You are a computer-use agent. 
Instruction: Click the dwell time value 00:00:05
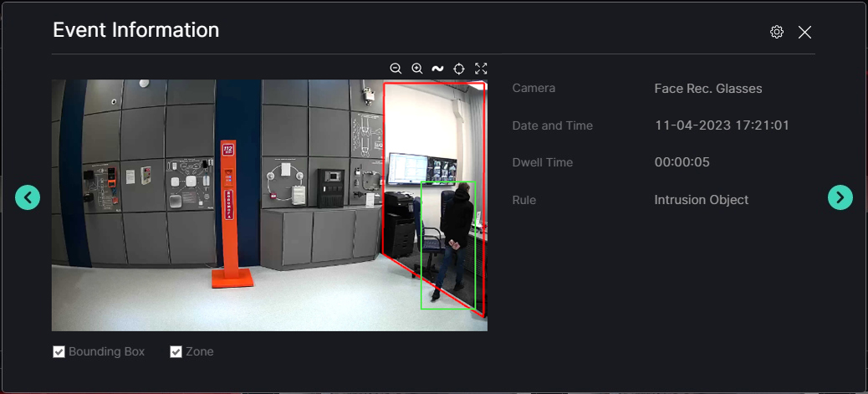click(682, 162)
